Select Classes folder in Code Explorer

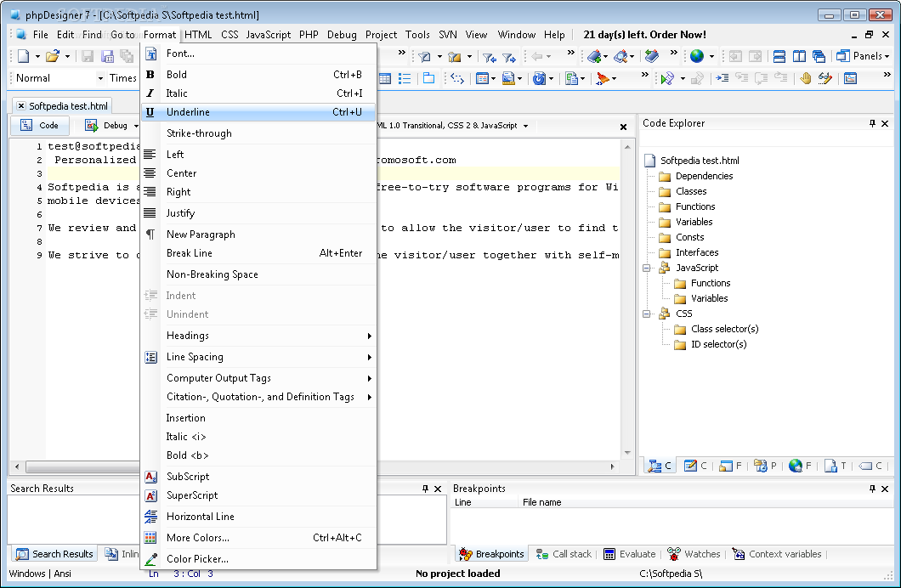(683, 191)
